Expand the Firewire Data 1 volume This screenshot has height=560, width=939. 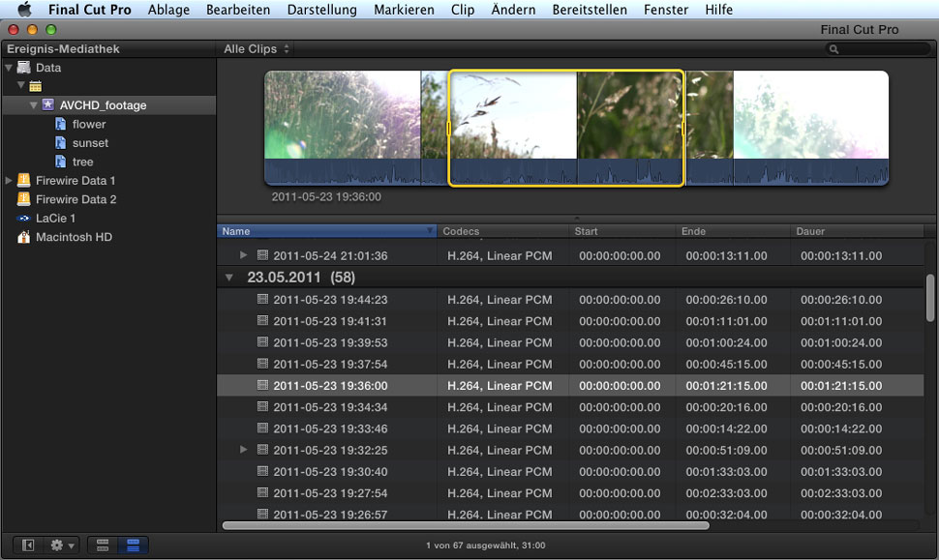click(10, 181)
